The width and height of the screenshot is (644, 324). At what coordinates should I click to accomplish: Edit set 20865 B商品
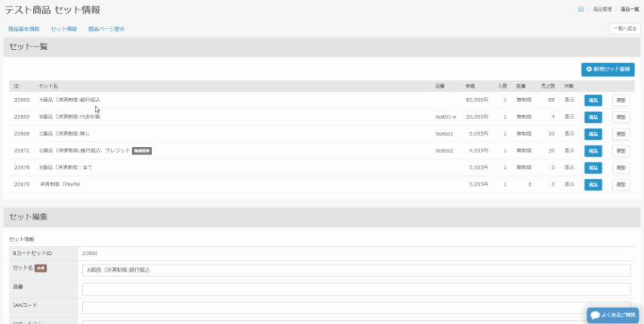pyautogui.click(x=593, y=117)
